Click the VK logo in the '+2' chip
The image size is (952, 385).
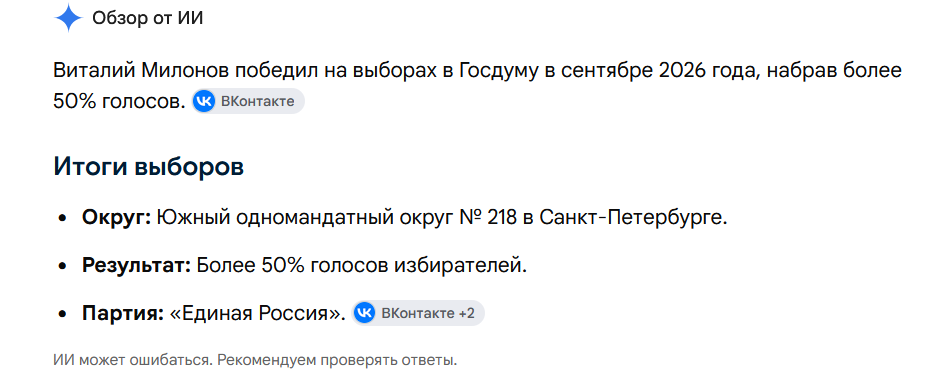(x=364, y=313)
